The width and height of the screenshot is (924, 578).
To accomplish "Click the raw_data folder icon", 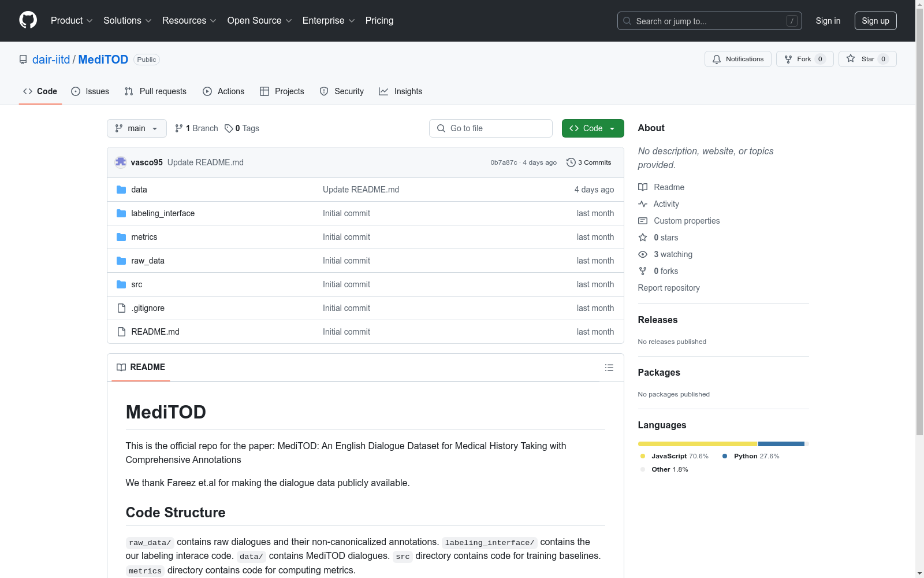I will pos(121,261).
